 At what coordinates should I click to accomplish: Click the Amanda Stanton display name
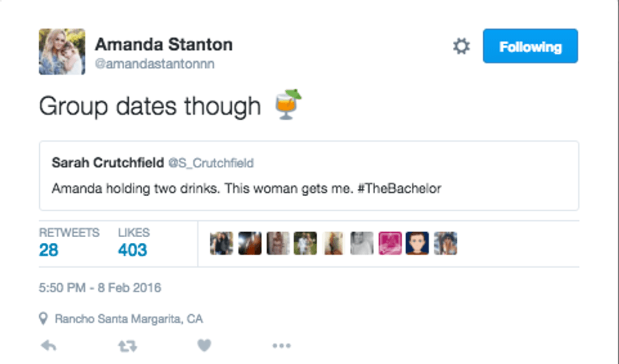pyautogui.click(x=164, y=45)
